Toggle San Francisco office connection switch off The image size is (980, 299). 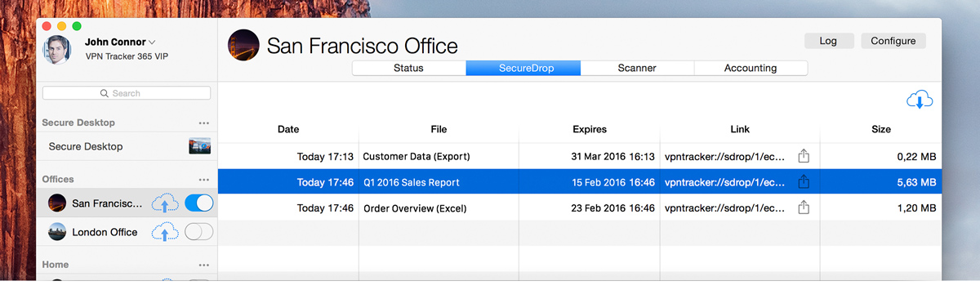click(x=199, y=203)
